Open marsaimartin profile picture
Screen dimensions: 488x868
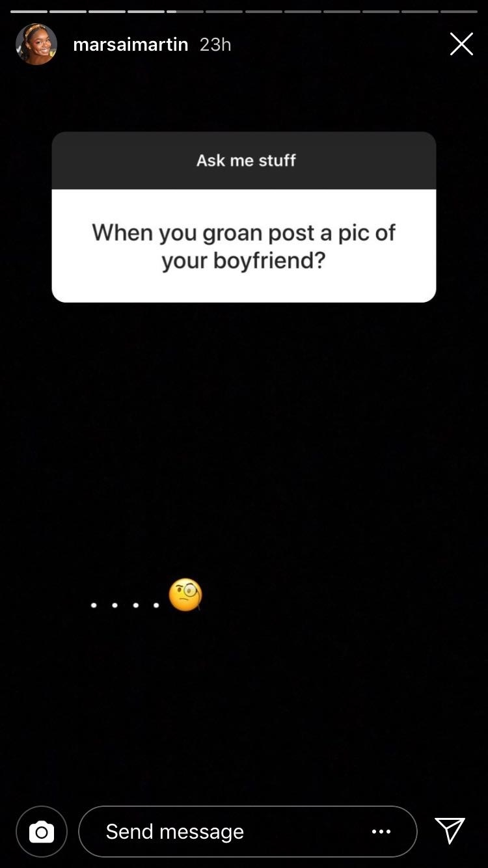tap(36, 44)
